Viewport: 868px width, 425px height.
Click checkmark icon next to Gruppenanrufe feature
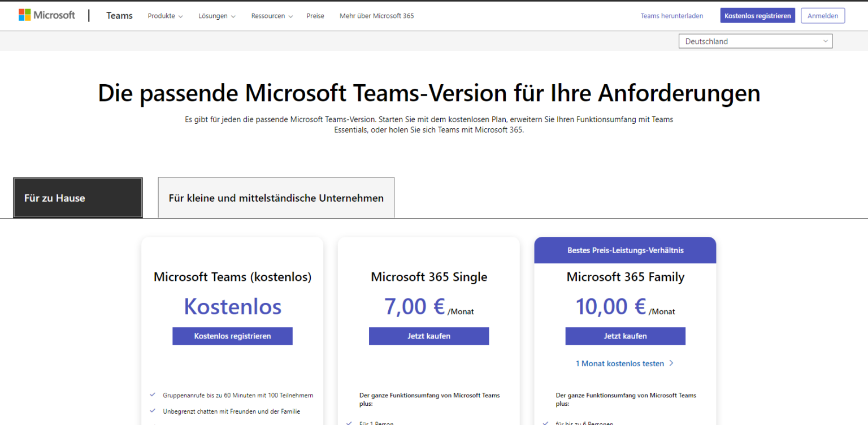[x=153, y=395]
